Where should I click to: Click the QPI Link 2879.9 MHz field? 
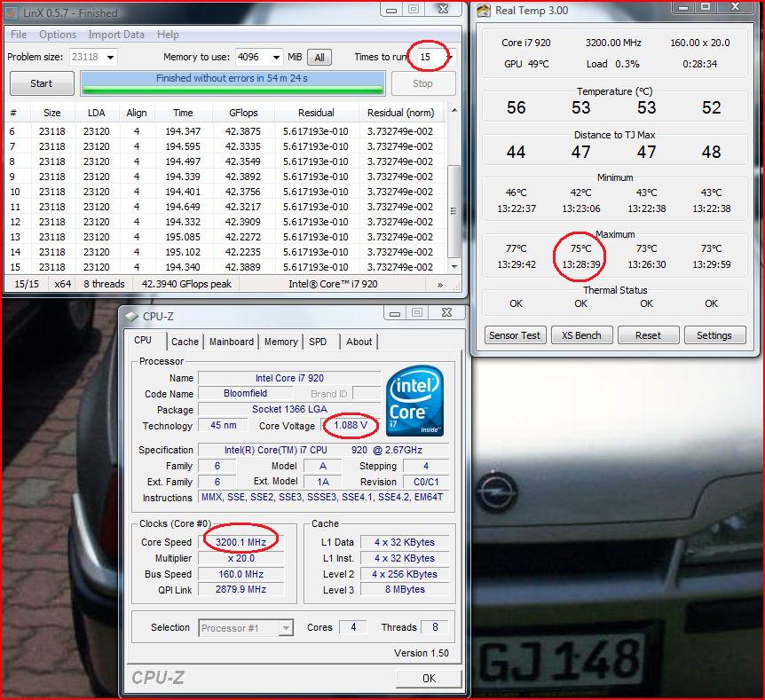point(241,590)
